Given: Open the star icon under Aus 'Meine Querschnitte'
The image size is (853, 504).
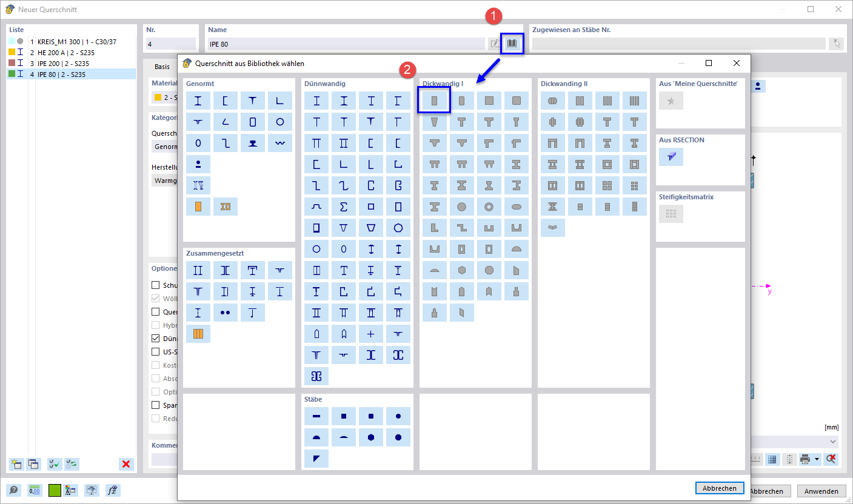Looking at the screenshot, I should point(671,101).
